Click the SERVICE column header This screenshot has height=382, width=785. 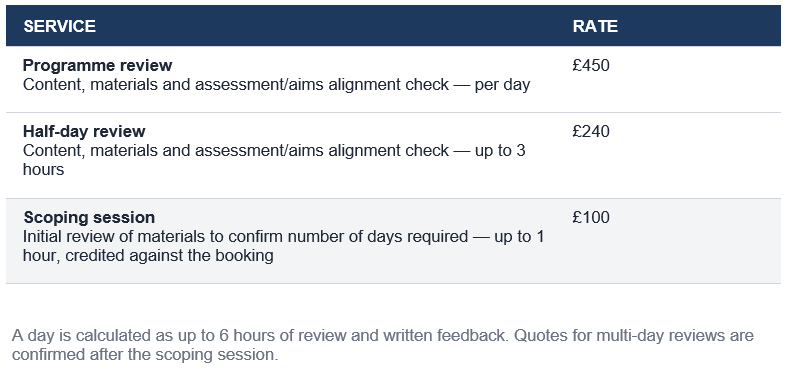pos(60,26)
